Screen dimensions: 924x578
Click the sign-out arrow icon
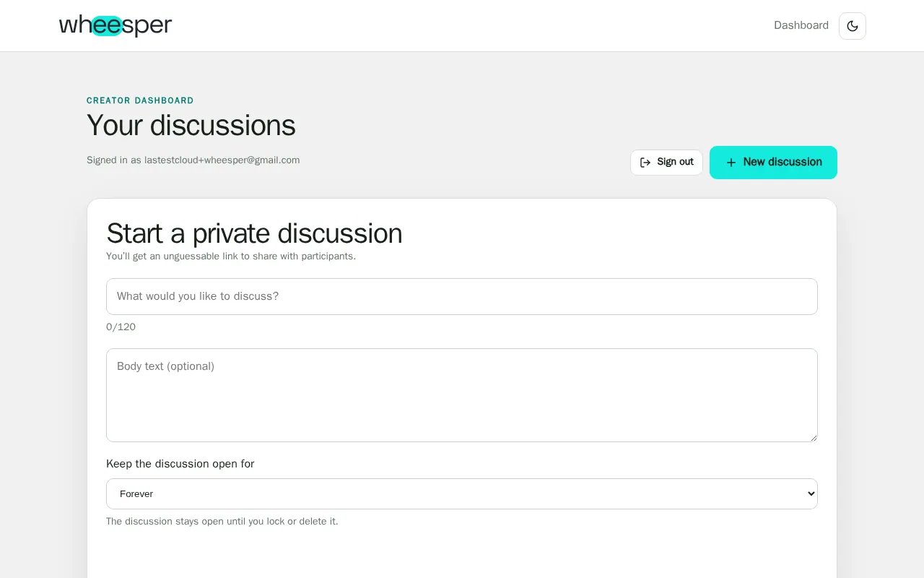point(645,163)
